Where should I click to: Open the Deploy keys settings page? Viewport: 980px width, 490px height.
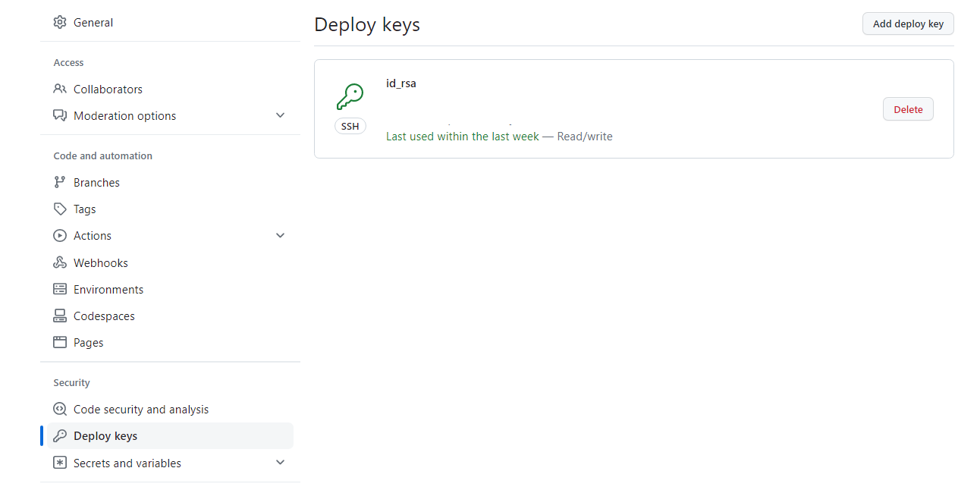(170, 436)
